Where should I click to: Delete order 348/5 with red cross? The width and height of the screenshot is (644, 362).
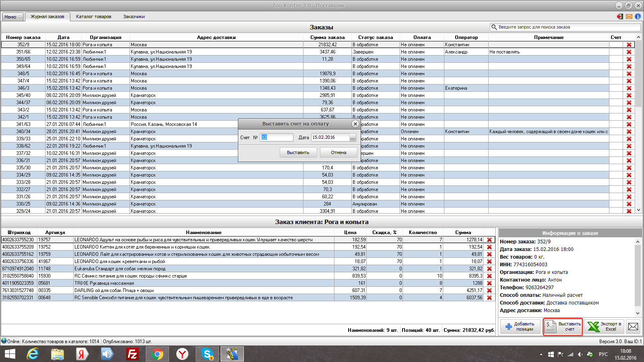tap(629, 74)
